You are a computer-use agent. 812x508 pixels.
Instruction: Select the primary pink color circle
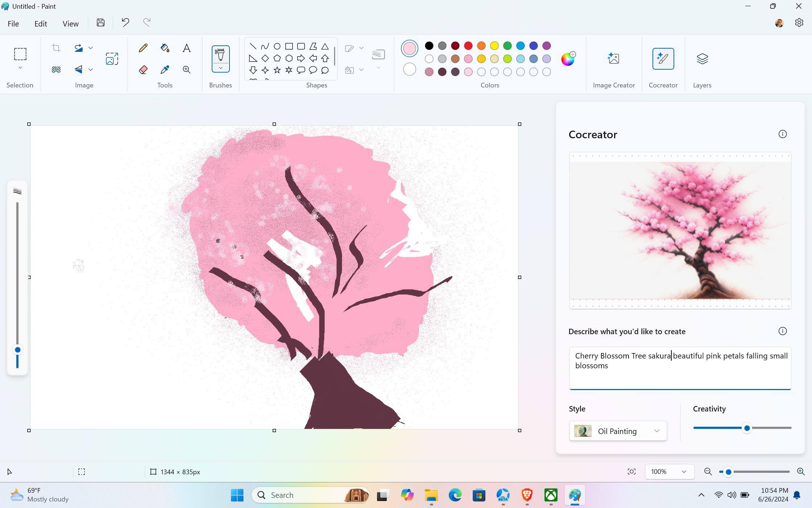click(x=409, y=48)
